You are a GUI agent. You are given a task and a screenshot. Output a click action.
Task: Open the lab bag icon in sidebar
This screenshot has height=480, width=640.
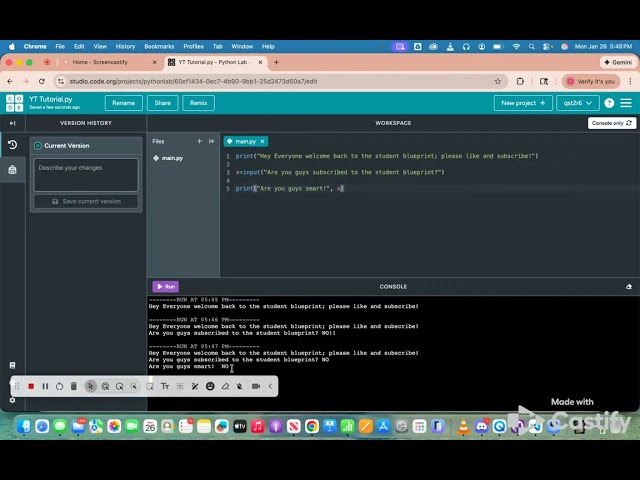(x=12, y=169)
